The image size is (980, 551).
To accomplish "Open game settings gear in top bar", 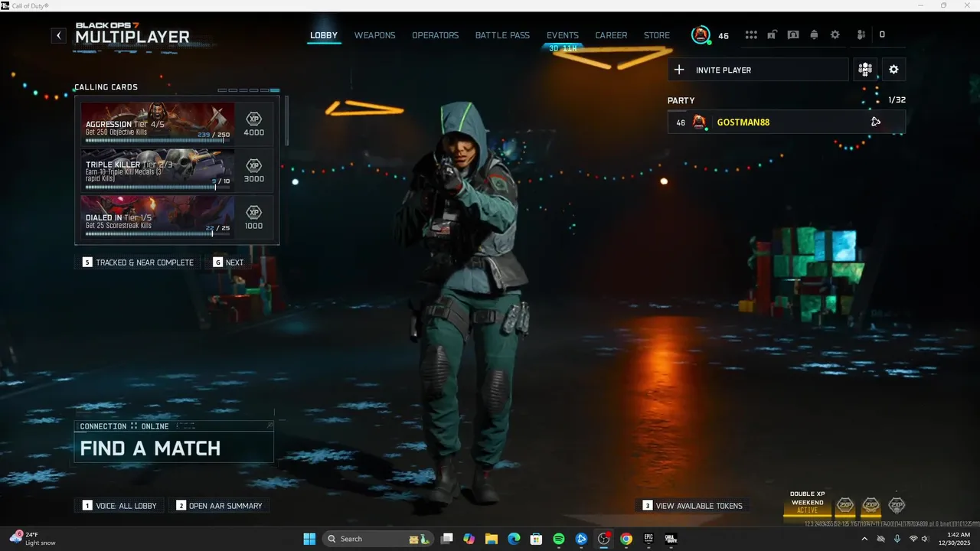I will (835, 35).
